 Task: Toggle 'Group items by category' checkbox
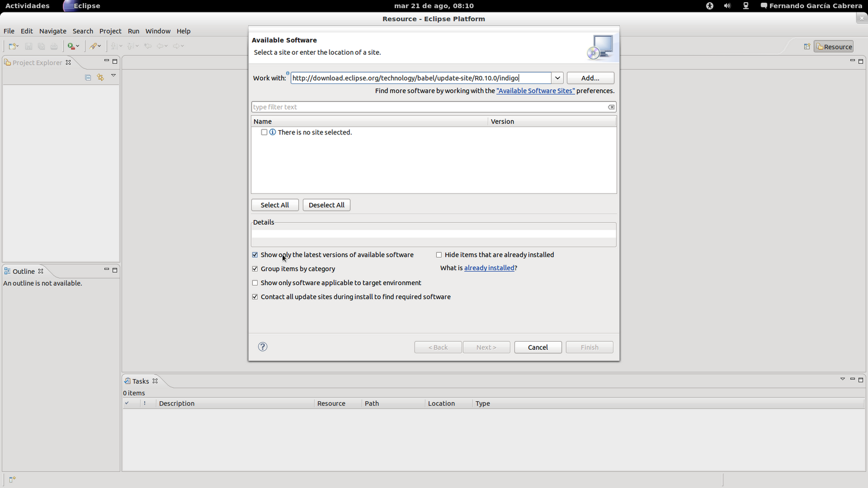point(255,269)
